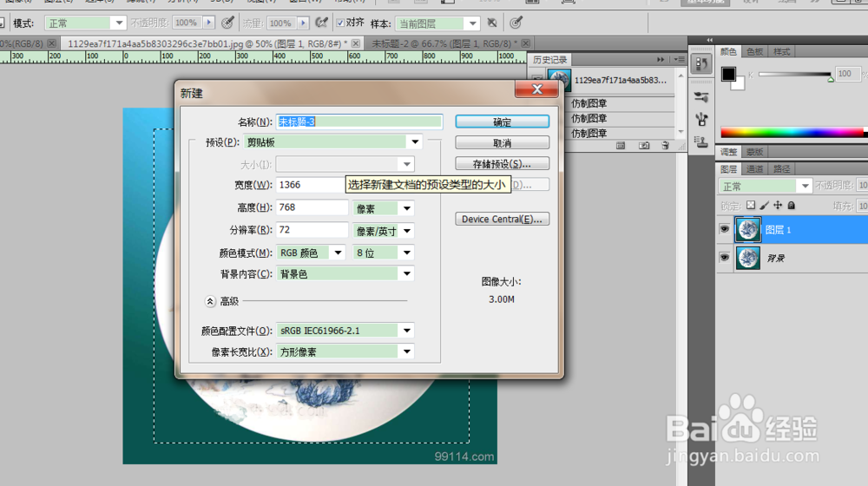The width and height of the screenshot is (868, 486).
Task: Switch to the 调整 adjustments tab
Action: click(x=728, y=152)
